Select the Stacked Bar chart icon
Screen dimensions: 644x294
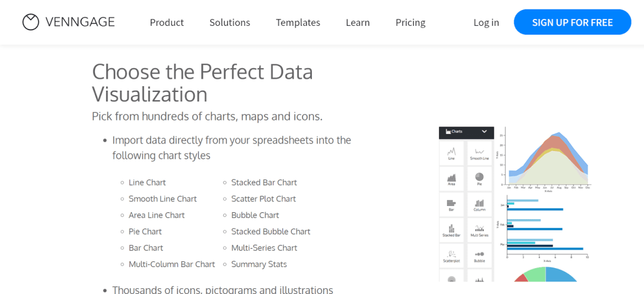[x=452, y=230]
